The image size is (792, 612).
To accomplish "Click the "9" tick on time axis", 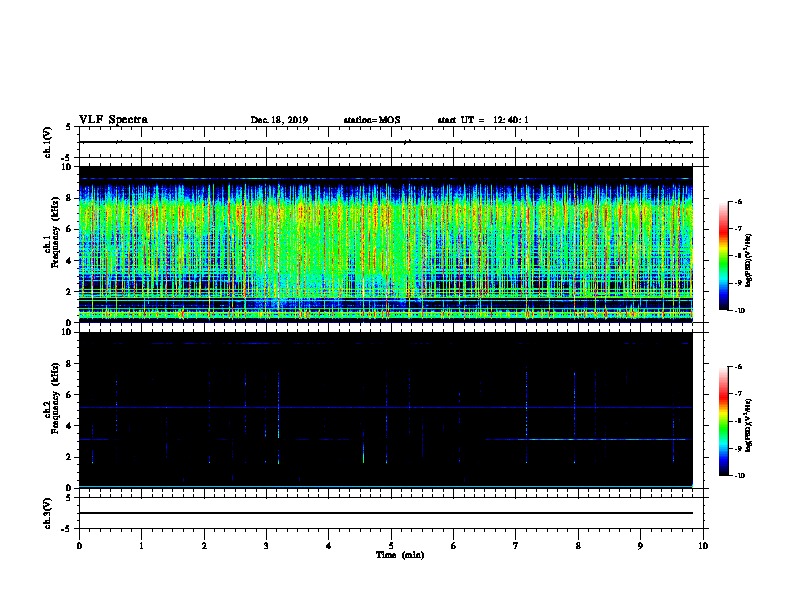I will pos(640,546).
